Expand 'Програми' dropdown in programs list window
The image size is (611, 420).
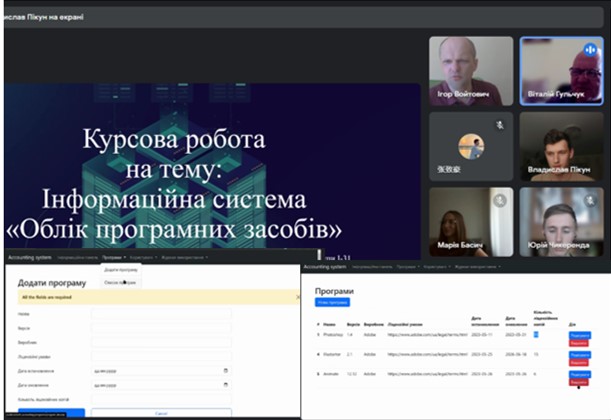pyautogui.click(x=408, y=267)
